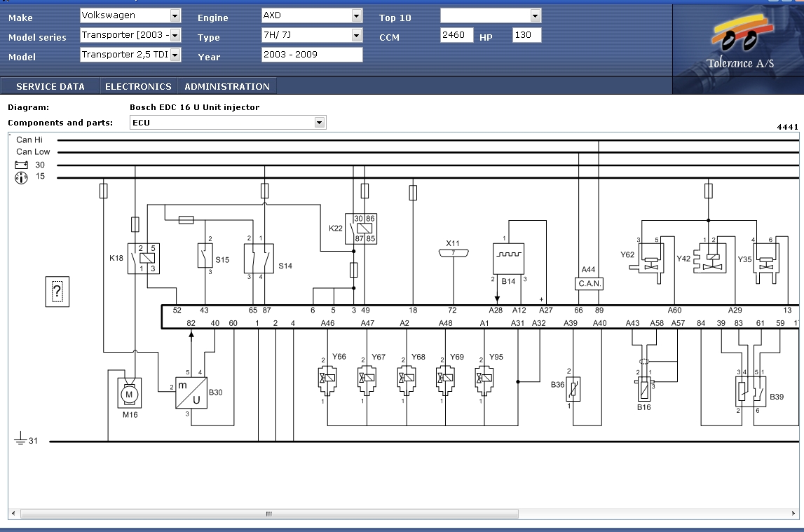
Task: Click the B14 component symbol
Action: click(x=509, y=259)
